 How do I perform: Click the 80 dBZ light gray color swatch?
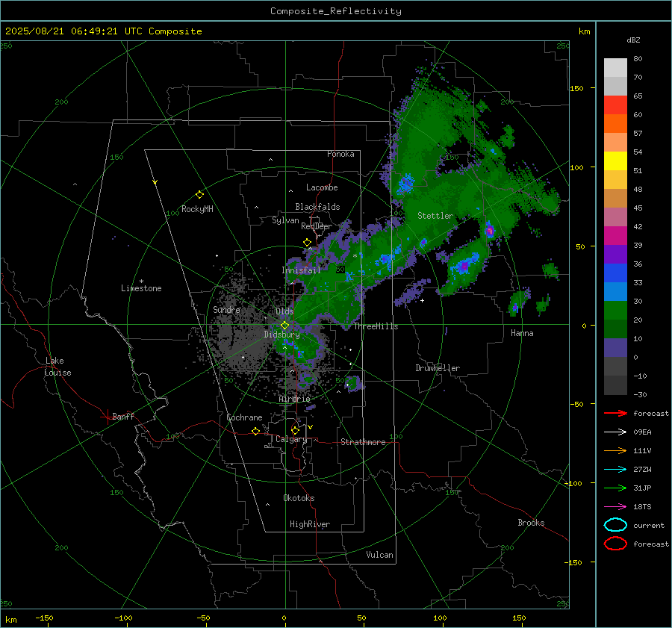615,67
